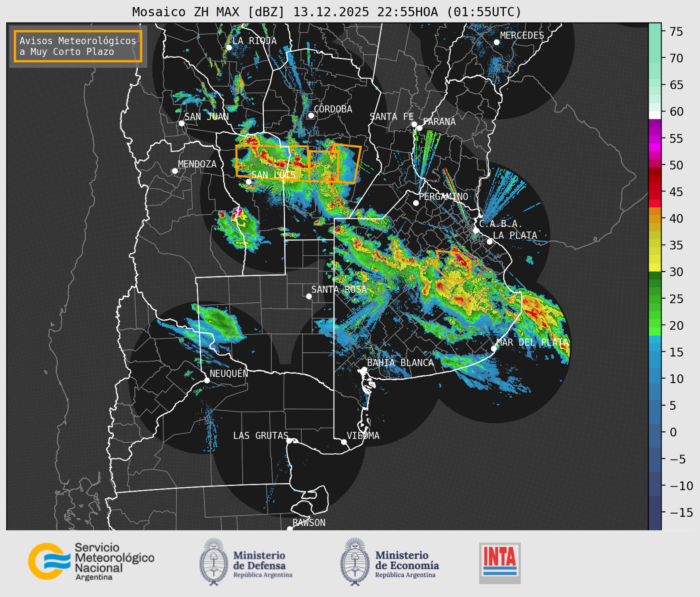Click the LAS GRUTAS city label
This screenshot has height=597, width=700.
pos(260,436)
